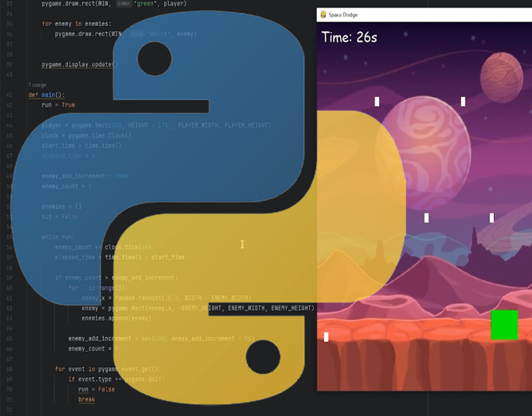Click the green player square in the game
Viewport: 532px width, 416px height.
point(504,325)
